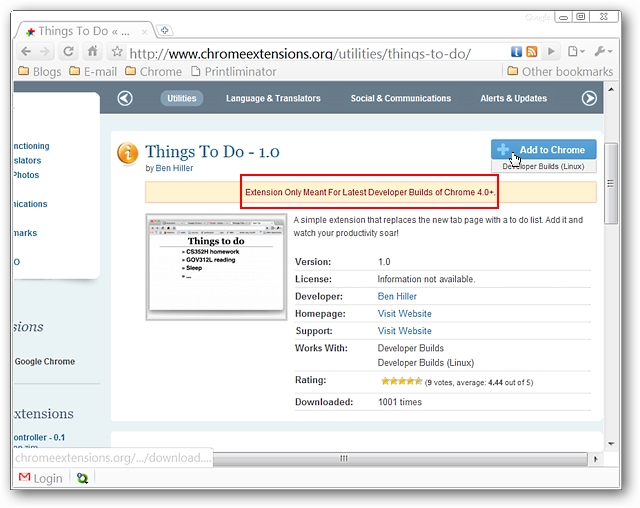Open a new tab with the plus button
This screenshot has height=508, width=640.
164,30
